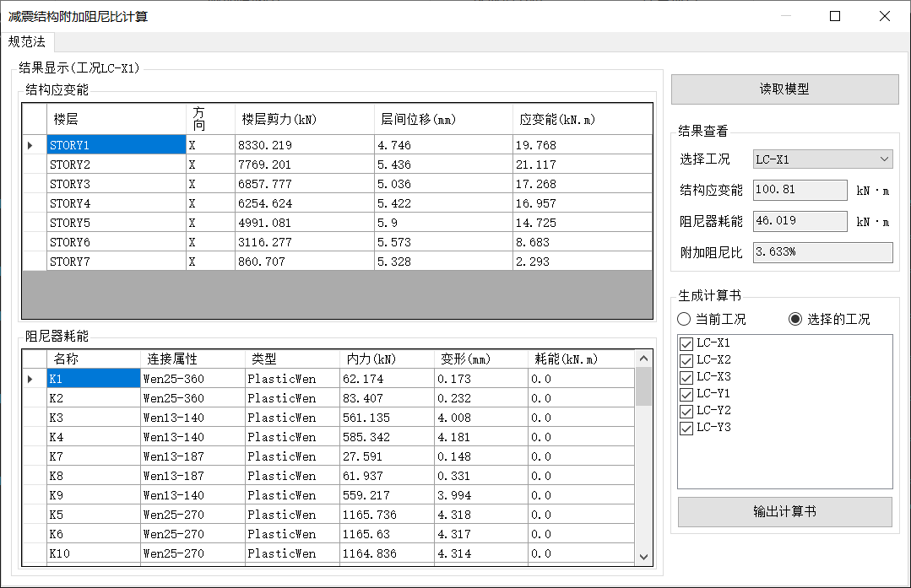The image size is (911, 588).
Task: Uncheck the LC-Y3 checkbox
Action: coord(686,428)
